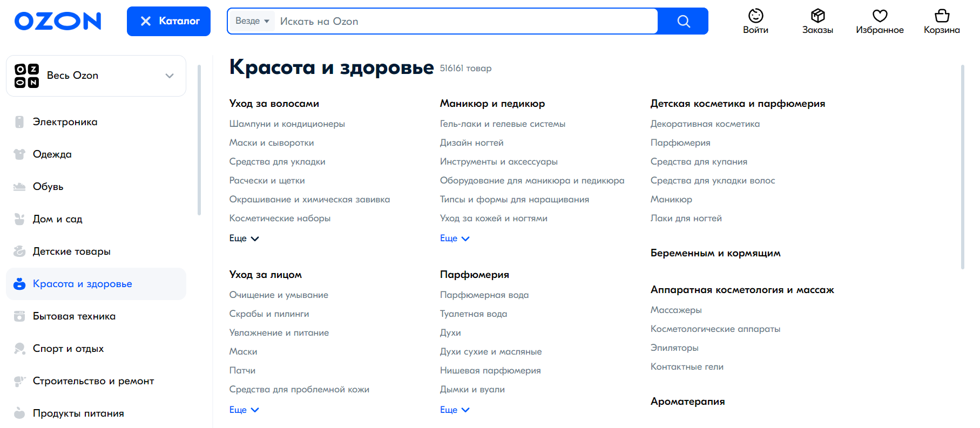Select Одежда in the sidebar menu
This screenshot has width=980, height=428.
96,154
